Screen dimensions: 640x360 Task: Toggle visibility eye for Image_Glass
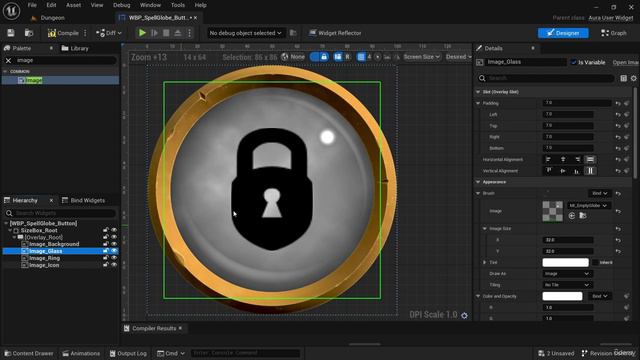coord(114,251)
